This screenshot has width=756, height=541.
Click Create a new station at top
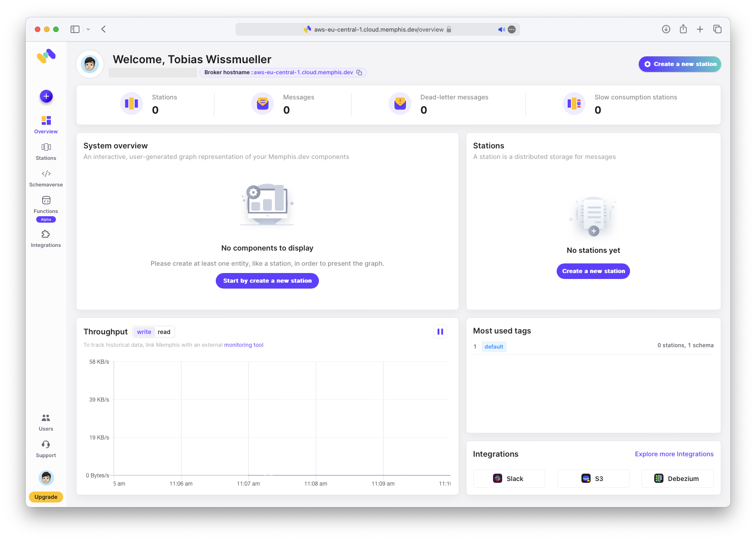tap(679, 64)
